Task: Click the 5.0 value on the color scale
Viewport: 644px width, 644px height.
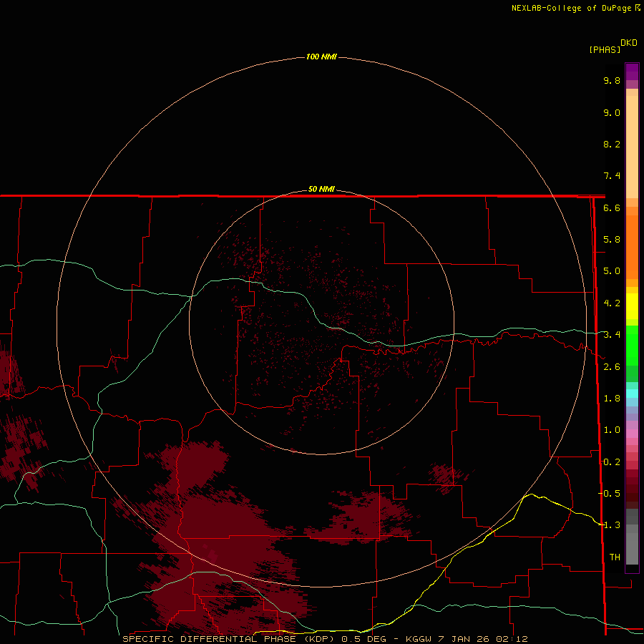Action: click(612, 271)
